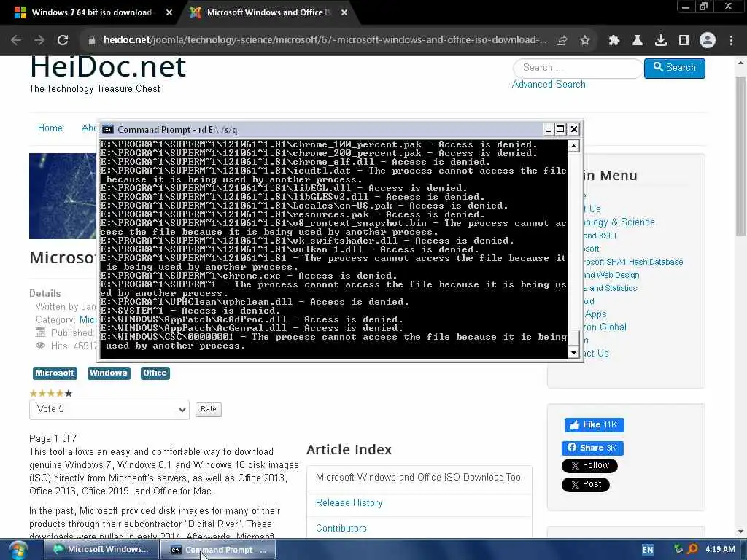
Task: Click the address bar URL
Action: pyautogui.click(x=325, y=40)
